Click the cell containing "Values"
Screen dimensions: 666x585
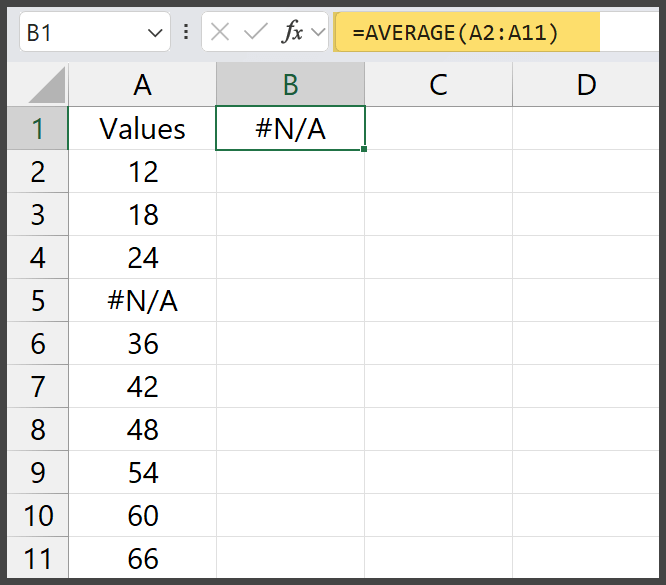(142, 128)
